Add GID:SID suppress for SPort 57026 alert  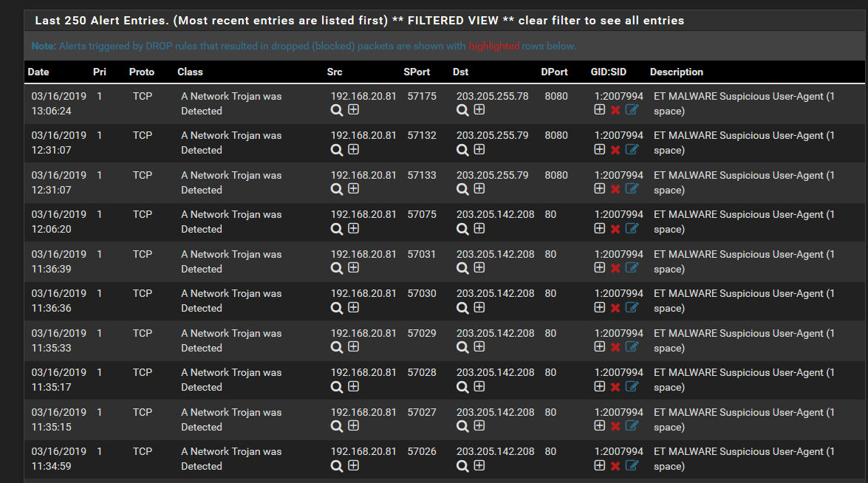(x=600, y=465)
